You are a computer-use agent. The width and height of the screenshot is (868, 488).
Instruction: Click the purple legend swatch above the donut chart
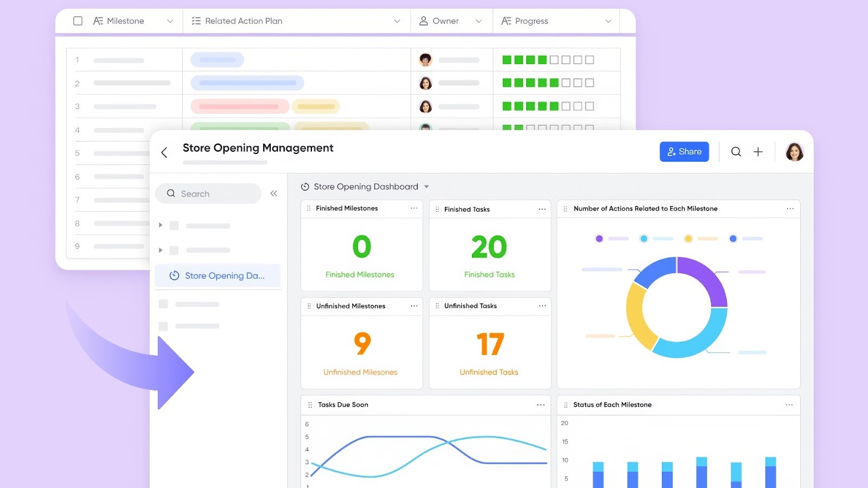[599, 239]
